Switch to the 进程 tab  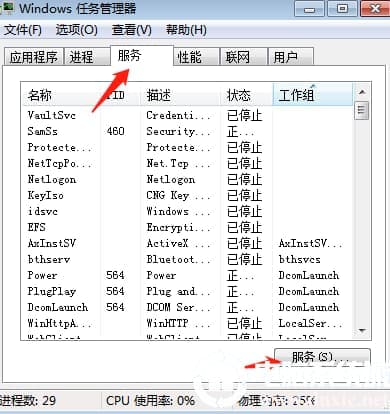pos(87,57)
